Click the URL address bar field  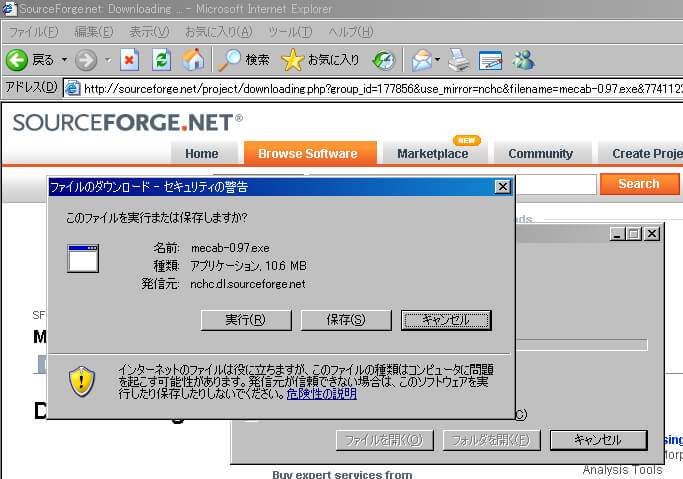[x=380, y=87]
